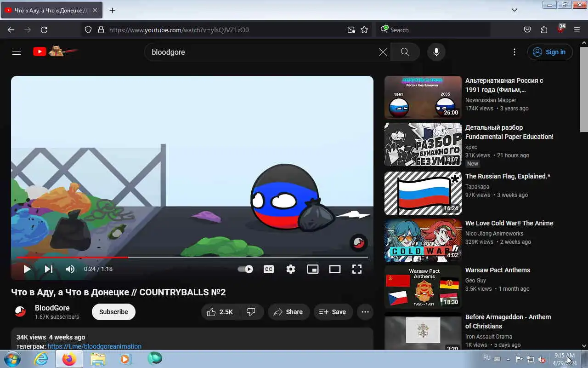This screenshot has height=368, width=588.
Task: Open The Russian Flag, Explained thumbnail
Action: [423, 193]
